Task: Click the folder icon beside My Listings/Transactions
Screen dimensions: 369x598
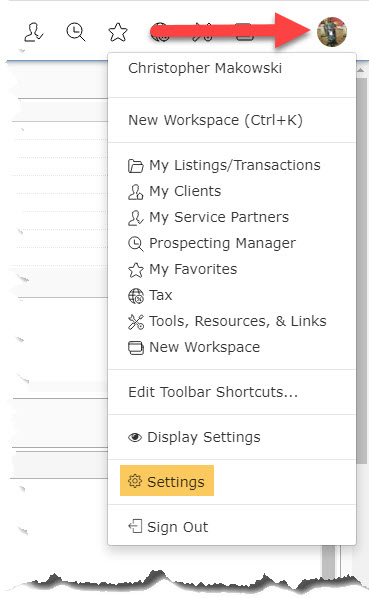Action: tap(136, 166)
